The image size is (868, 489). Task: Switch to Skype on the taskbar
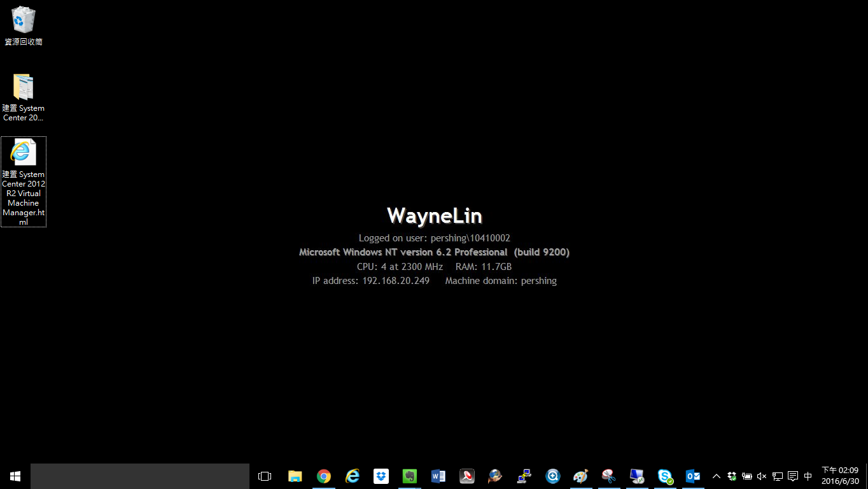pos(666,476)
